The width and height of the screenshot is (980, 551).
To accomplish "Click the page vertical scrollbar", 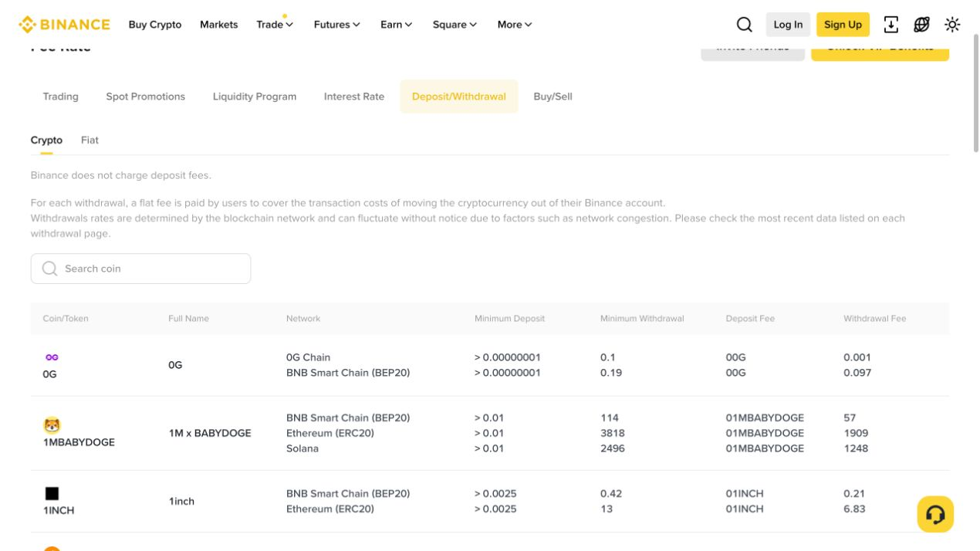I will pos(975,93).
